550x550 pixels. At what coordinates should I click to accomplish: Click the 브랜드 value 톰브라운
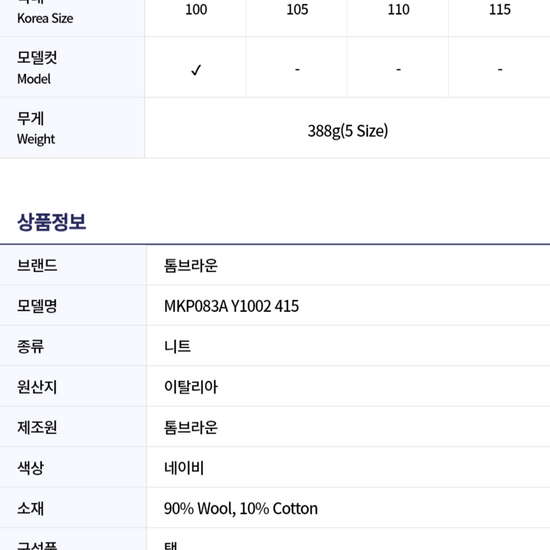[191, 266]
